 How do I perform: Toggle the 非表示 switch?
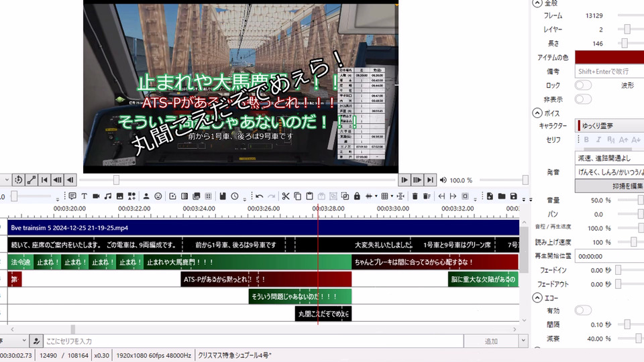coord(583,99)
